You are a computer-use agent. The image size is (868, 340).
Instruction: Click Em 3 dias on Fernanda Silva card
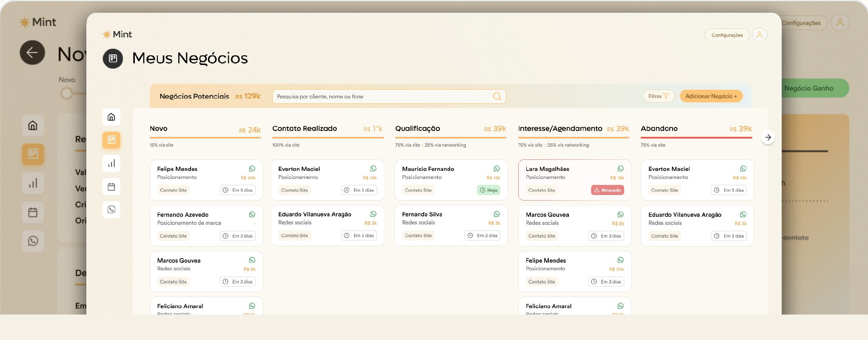tap(483, 235)
